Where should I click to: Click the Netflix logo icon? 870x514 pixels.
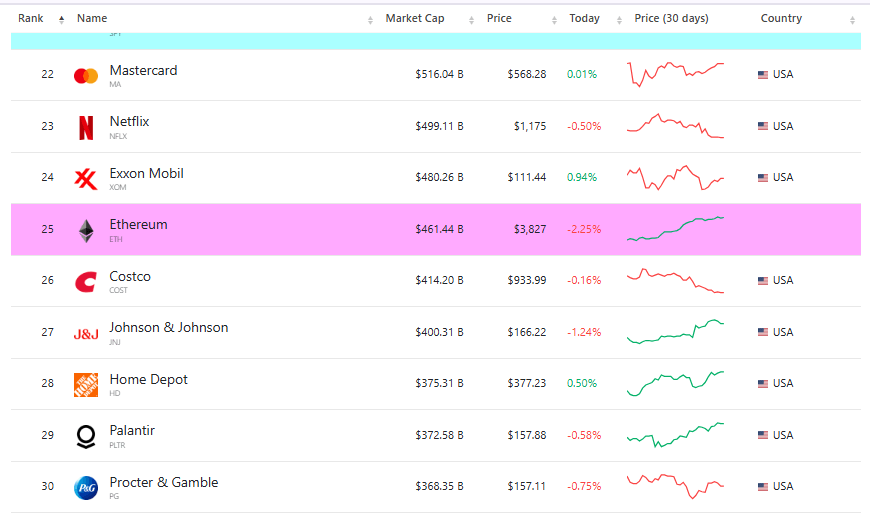tap(86, 127)
